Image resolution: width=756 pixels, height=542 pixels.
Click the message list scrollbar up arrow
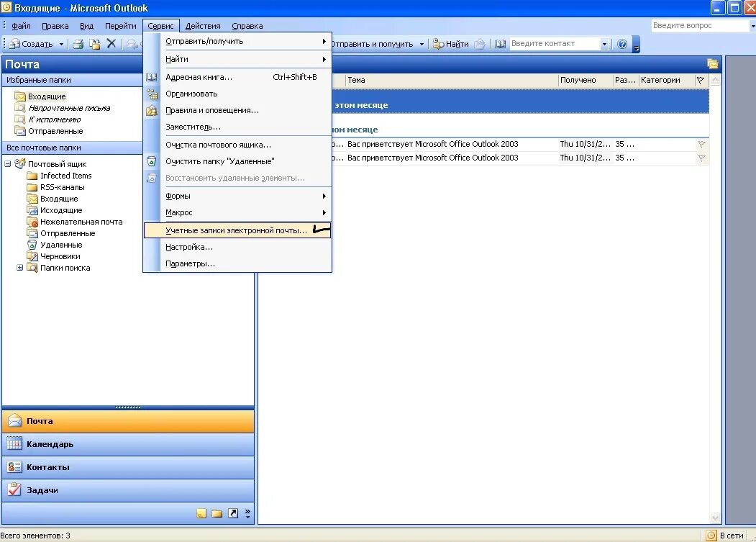pyautogui.click(x=715, y=81)
